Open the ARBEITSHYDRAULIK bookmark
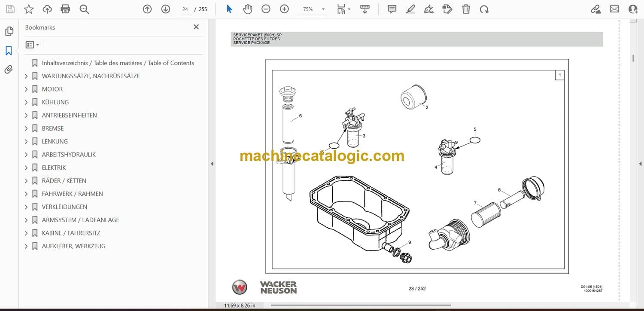The height and width of the screenshot is (311, 644). pos(69,155)
